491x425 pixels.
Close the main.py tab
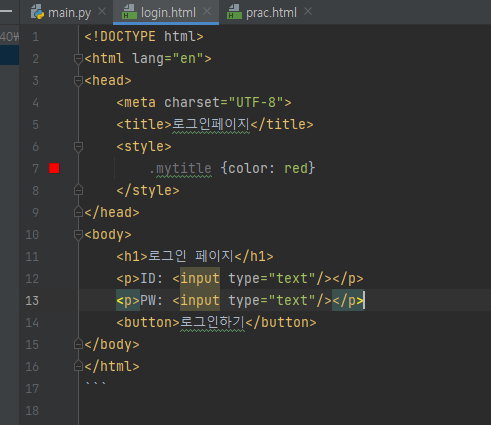(x=102, y=12)
